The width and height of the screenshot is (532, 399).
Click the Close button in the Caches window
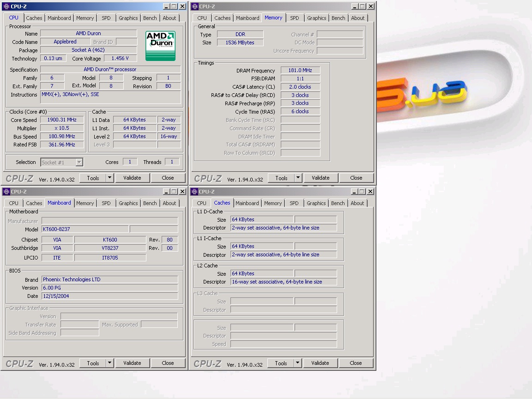coord(356,363)
